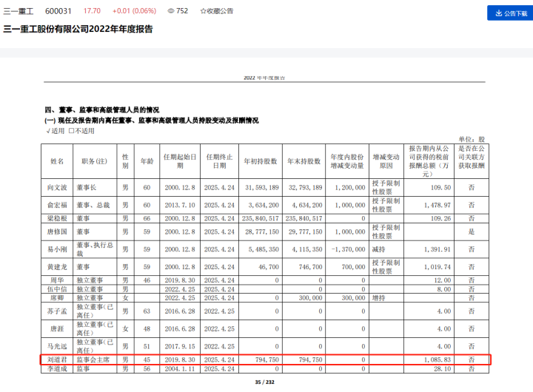Click the remuneration value 1,085.83
Screen dimensions: 533x392
pos(438,359)
